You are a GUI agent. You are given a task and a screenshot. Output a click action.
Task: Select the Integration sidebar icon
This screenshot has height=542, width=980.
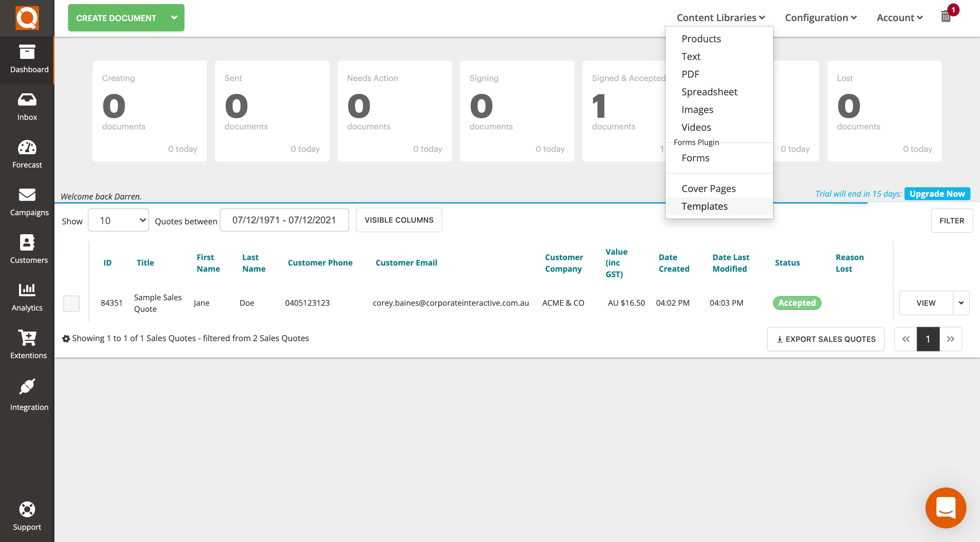(x=27, y=392)
